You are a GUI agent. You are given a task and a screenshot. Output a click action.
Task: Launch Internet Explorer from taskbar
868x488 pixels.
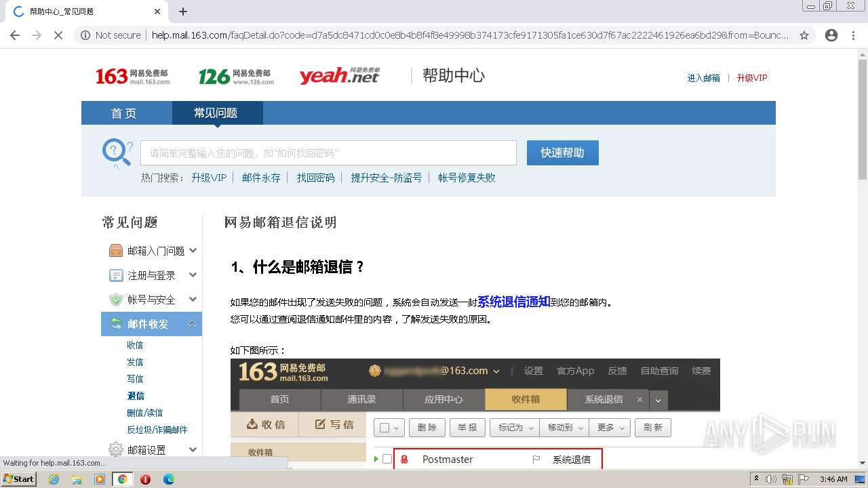pos(54,479)
